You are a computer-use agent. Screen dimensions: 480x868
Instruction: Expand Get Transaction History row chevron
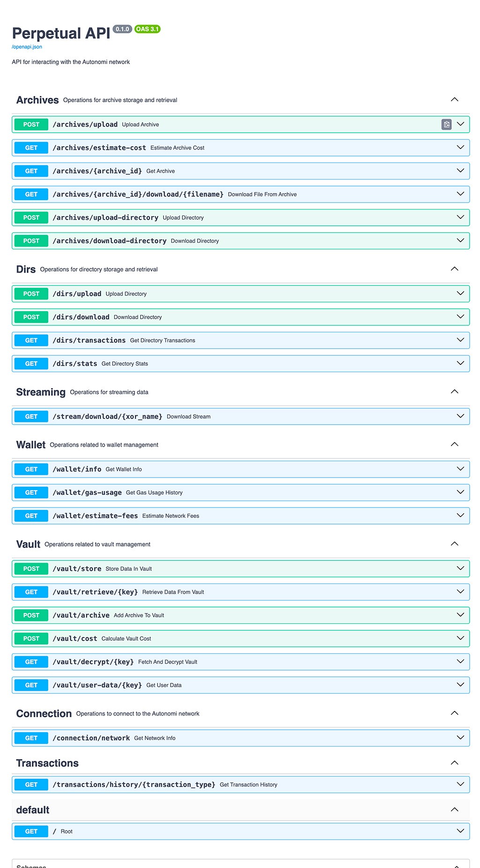(x=460, y=785)
